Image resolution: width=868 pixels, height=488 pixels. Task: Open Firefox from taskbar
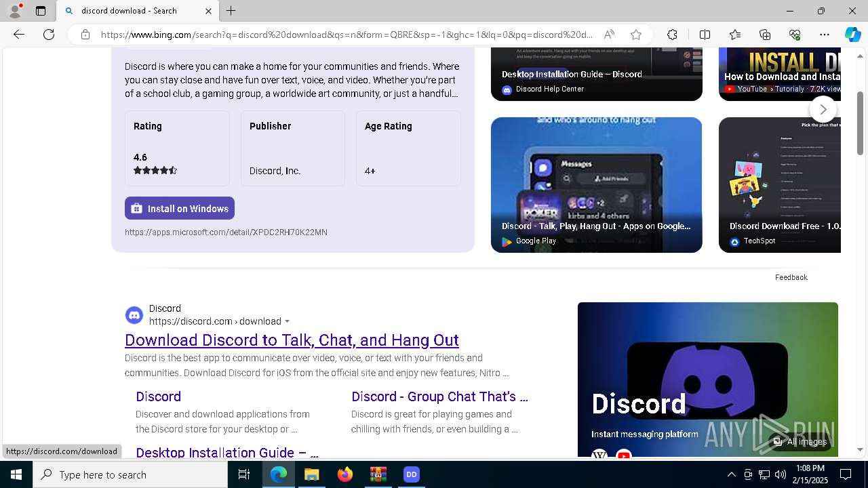pos(345,474)
